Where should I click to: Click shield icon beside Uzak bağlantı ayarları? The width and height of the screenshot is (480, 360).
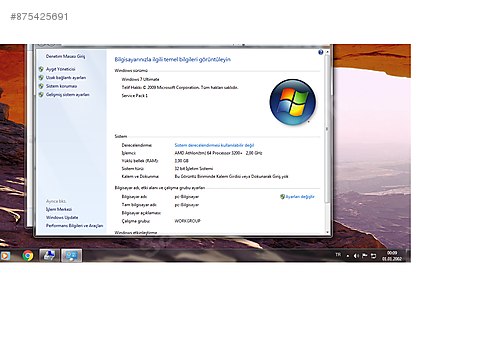[x=41, y=78]
